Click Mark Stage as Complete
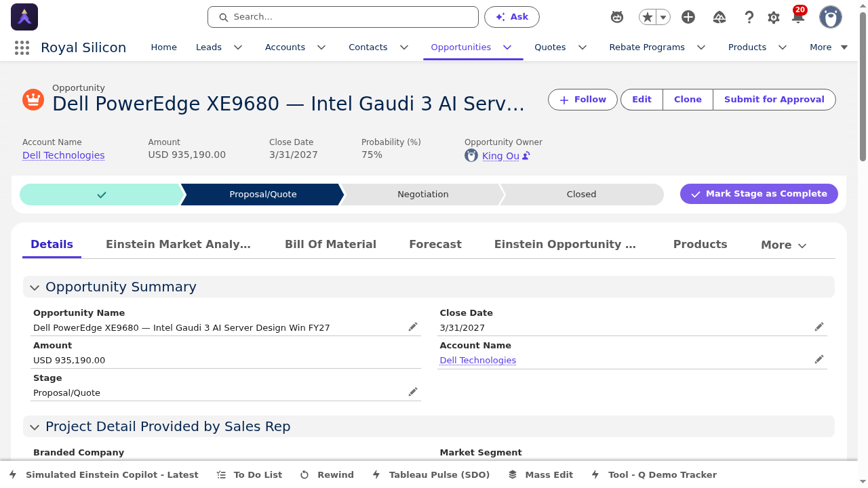868x488 pixels. [x=759, y=194]
